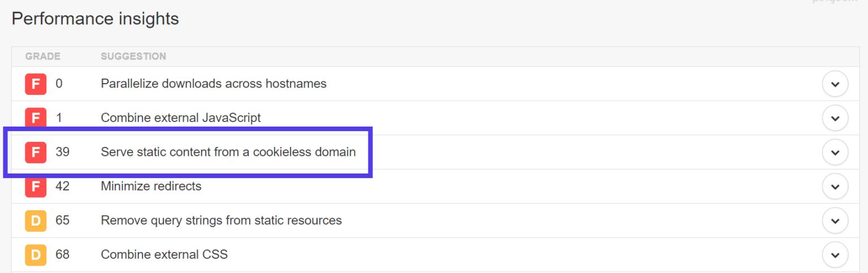Click the 'Minimize redirects' suggestion text
The image size is (868, 273).
[151, 186]
